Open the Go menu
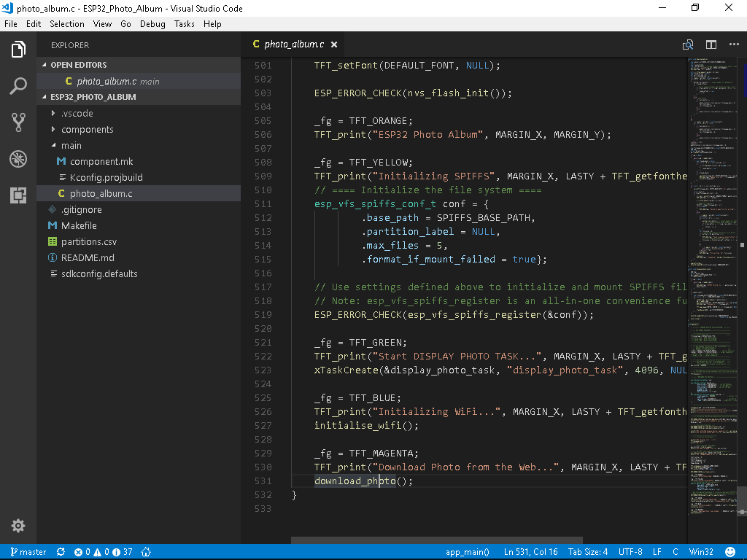This screenshot has height=560, width=747. coord(125,24)
